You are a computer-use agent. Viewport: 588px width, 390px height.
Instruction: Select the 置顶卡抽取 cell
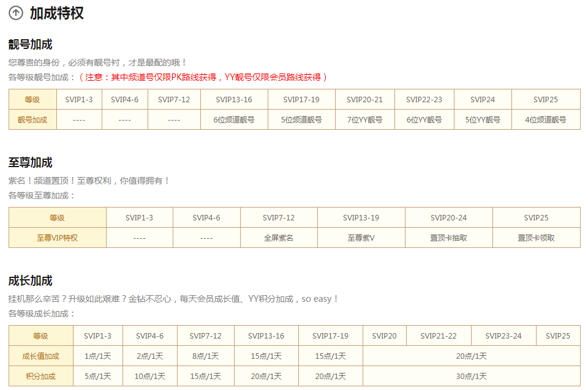point(448,238)
